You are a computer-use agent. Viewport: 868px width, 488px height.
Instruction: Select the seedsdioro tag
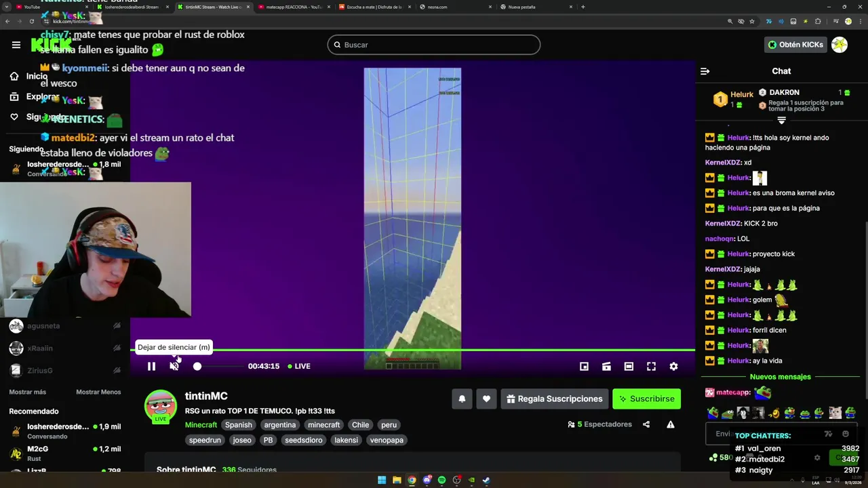304,440
